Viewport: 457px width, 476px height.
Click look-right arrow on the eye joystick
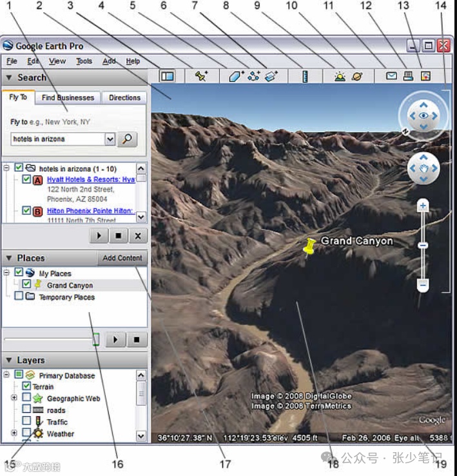435,115
